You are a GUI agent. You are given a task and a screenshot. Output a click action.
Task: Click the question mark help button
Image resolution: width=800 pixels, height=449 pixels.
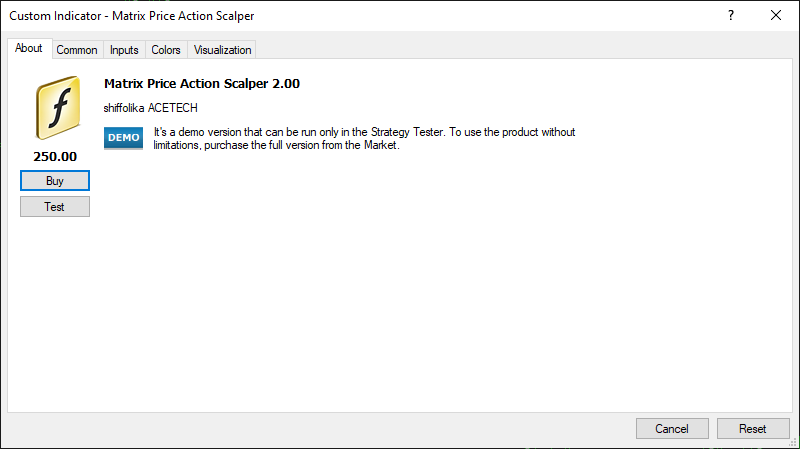(731, 15)
